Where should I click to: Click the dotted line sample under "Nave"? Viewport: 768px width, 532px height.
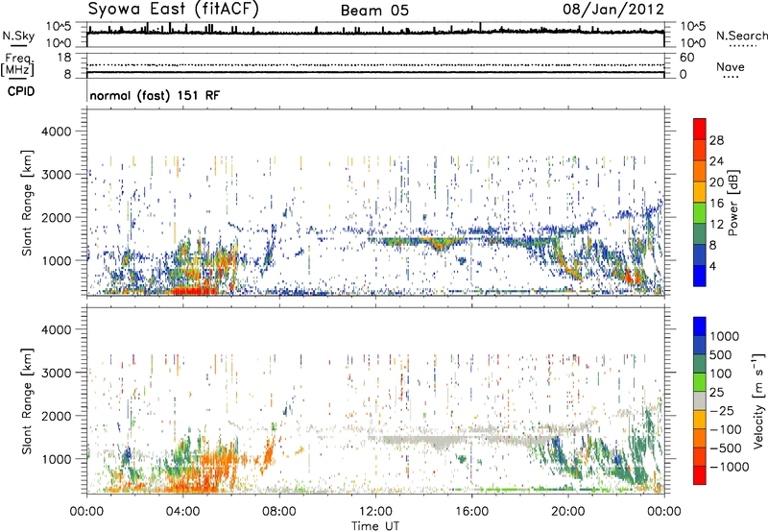click(731, 77)
